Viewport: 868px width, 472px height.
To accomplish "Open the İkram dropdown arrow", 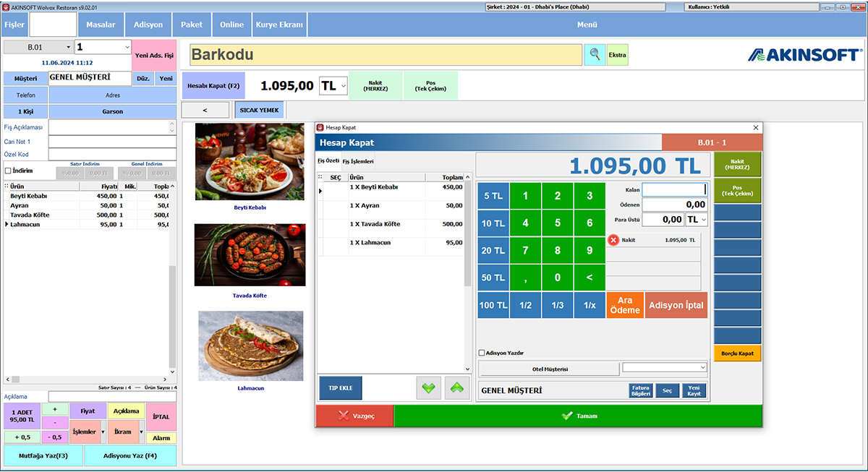I will tap(141, 432).
